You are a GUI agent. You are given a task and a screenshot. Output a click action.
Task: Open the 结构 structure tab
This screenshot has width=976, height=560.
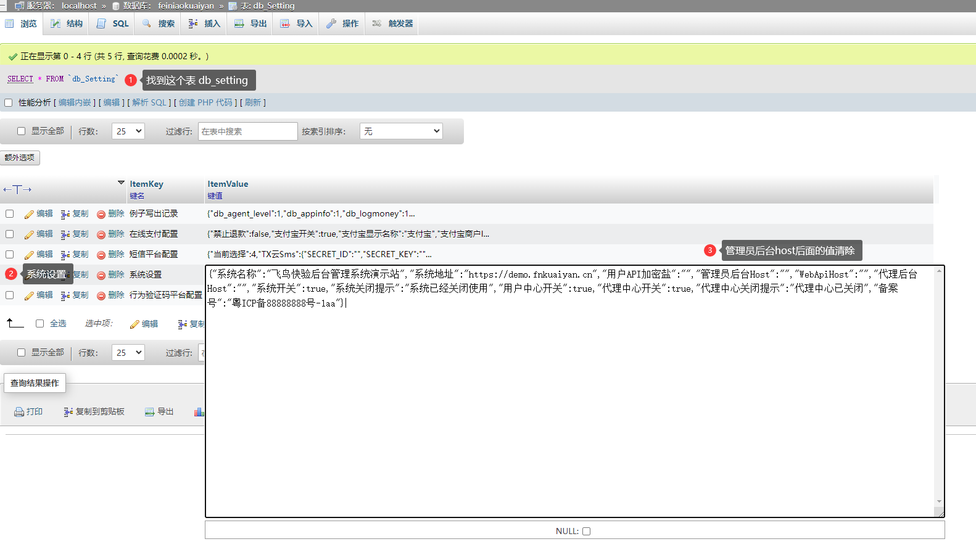pos(67,23)
